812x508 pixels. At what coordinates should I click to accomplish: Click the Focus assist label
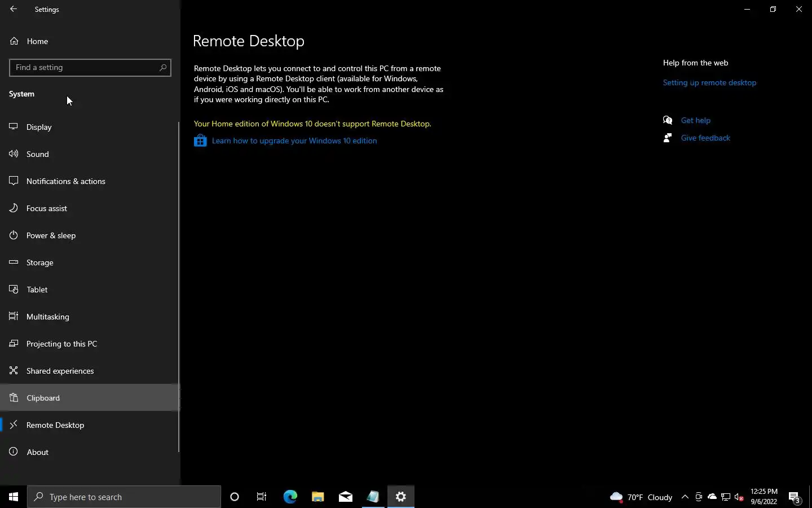47,208
